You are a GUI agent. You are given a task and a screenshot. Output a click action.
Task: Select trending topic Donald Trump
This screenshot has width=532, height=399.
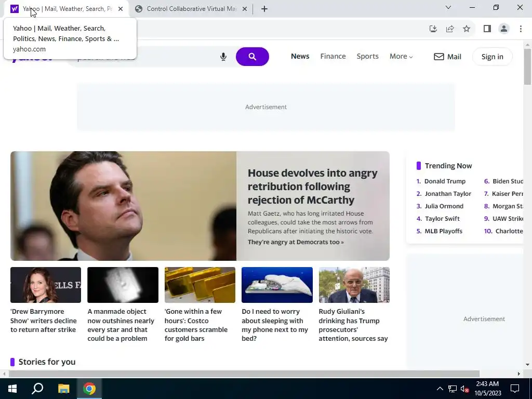pos(445,181)
